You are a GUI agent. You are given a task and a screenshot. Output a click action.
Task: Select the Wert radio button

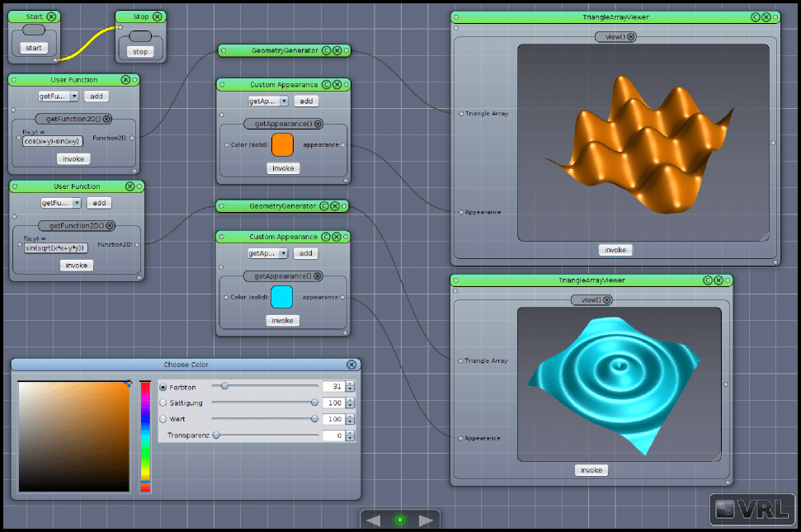click(163, 419)
